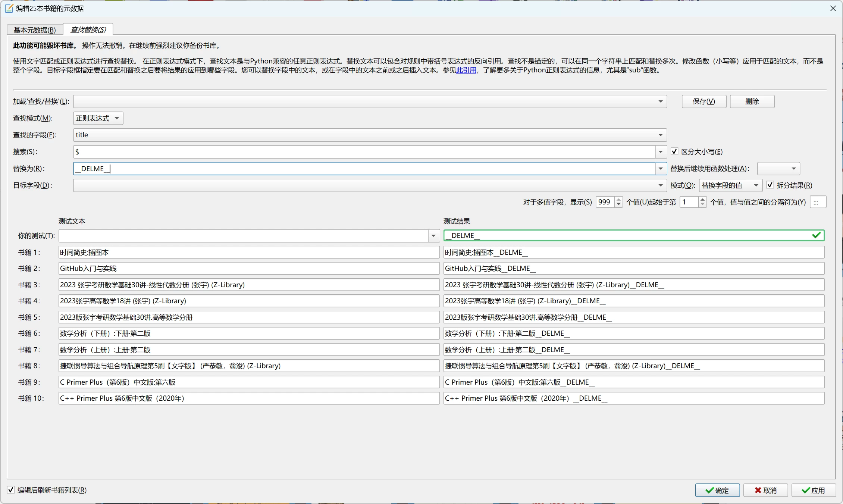Click 书籍 2 test text GitHub入门与实践
Image resolution: width=843 pixels, height=504 pixels.
[x=249, y=268]
